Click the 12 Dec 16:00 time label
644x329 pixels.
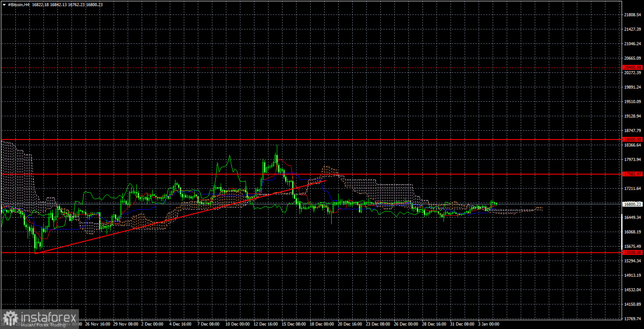pos(265,324)
